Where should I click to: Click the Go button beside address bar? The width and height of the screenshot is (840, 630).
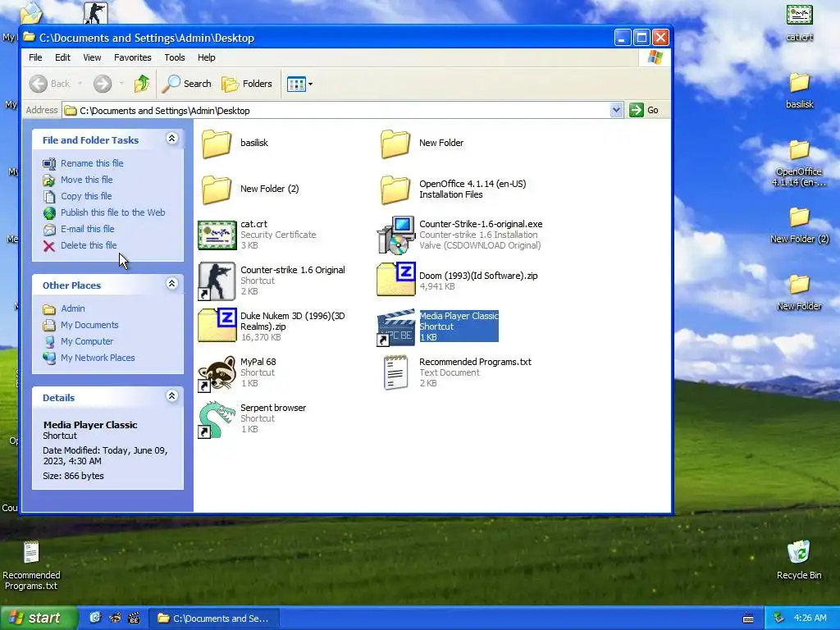click(x=645, y=110)
